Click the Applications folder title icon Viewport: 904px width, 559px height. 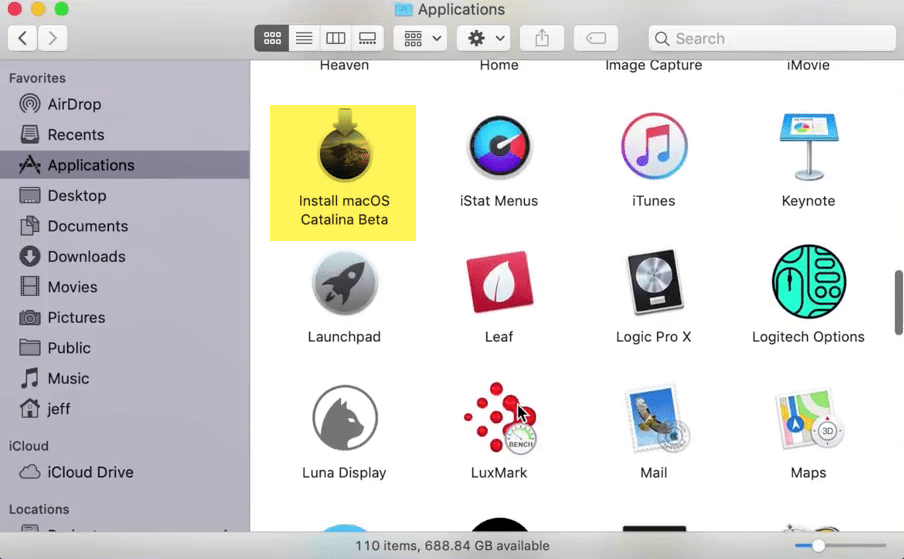pyautogui.click(x=404, y=9)
